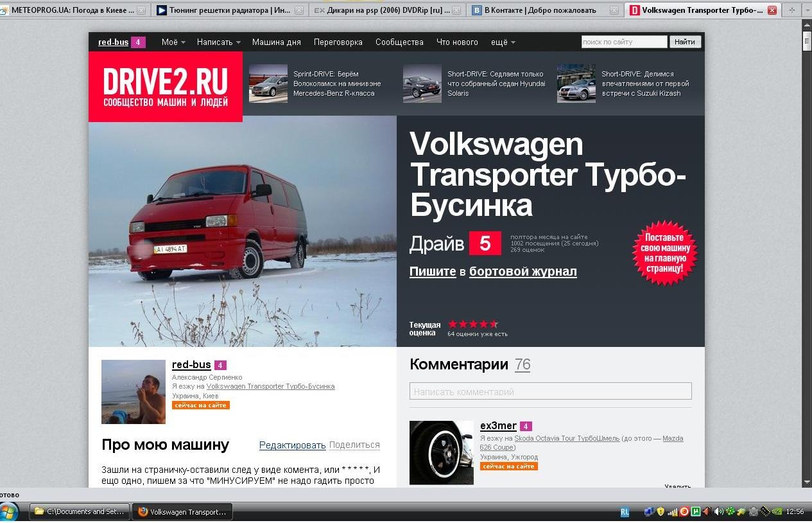The width and height of the screenshot is (812, 523).
Task: Open a new browser tab with plus button
Action: coord(791,10)
